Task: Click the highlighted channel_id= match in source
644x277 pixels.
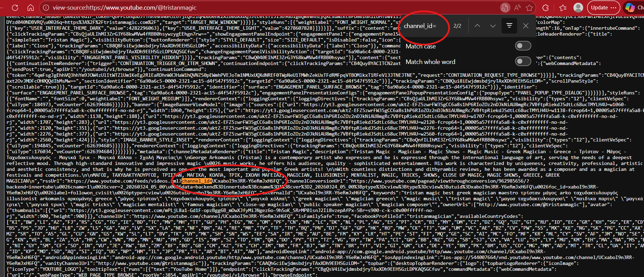Action: [197, 181]
